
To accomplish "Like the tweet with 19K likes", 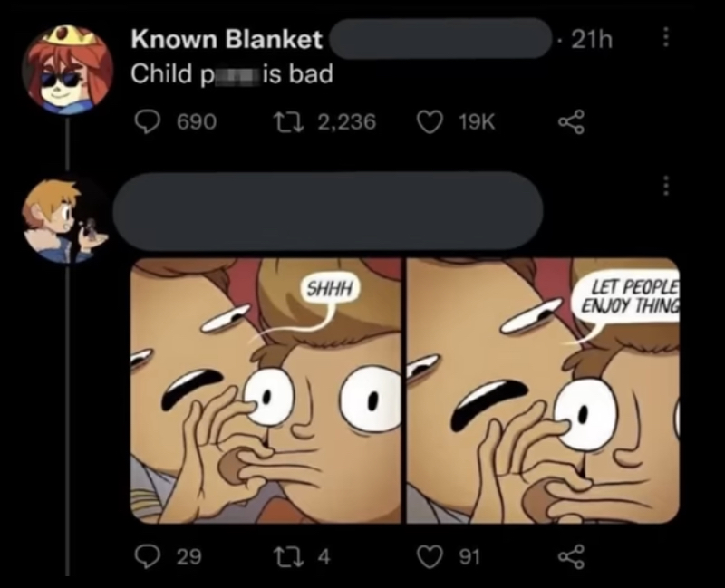I will [429, 122].
